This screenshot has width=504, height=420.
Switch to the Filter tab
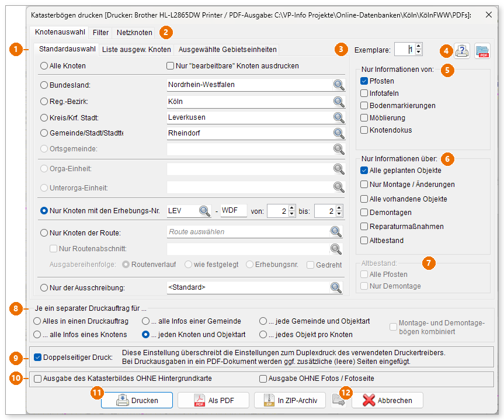point(100,33)
